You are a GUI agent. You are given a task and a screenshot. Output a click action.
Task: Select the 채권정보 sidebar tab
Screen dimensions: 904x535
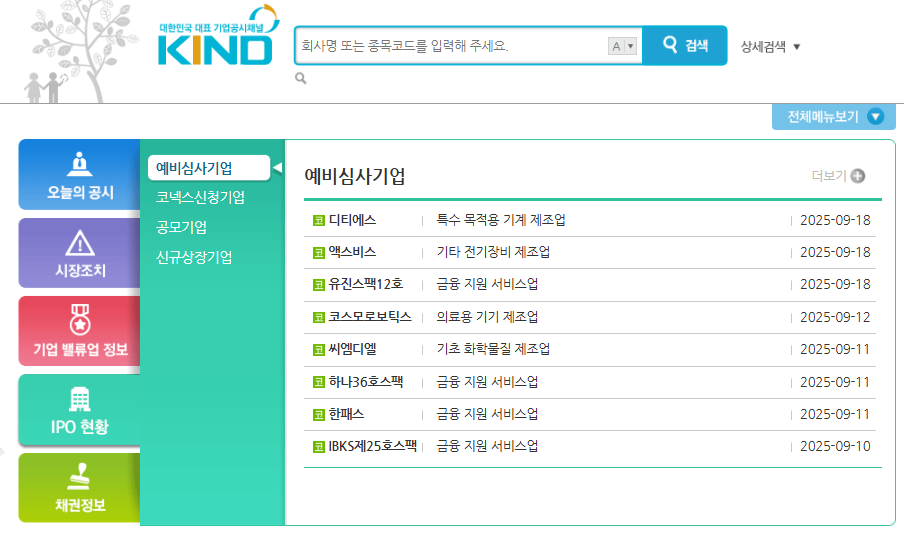[x=80, y=488]
